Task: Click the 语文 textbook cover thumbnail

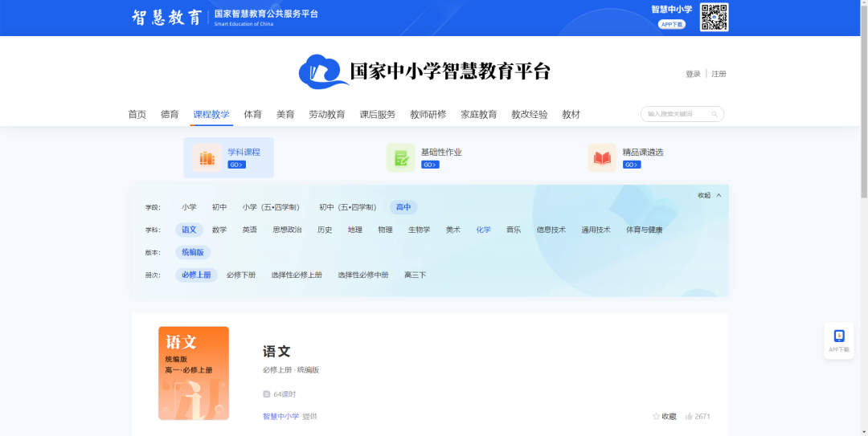Action: [x=194, y=373]
